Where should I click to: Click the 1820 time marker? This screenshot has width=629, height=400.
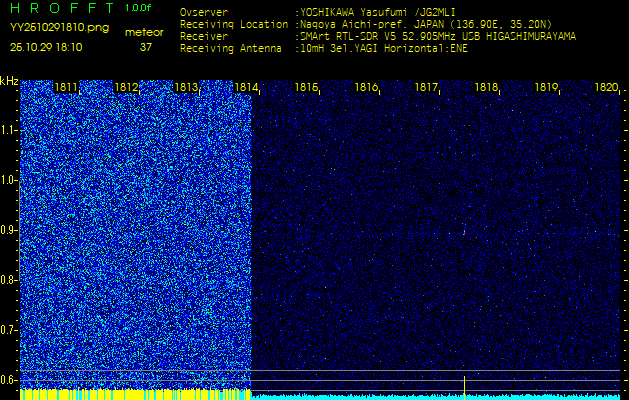pyautogui.click(x=606, y=87)
